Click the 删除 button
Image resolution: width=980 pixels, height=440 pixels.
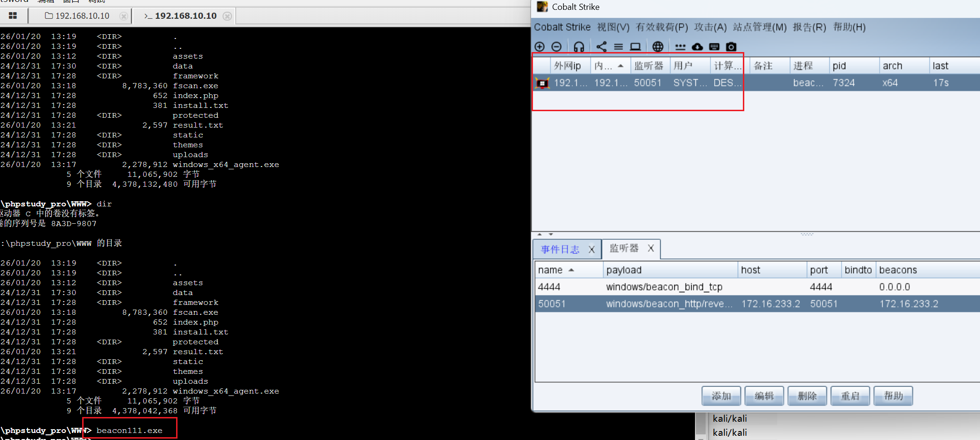(x=807, y=396)
